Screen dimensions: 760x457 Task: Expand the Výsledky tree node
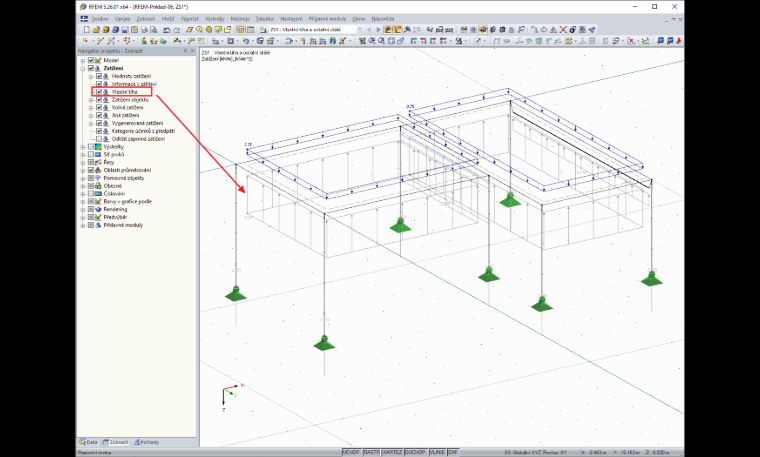point(83,147)
